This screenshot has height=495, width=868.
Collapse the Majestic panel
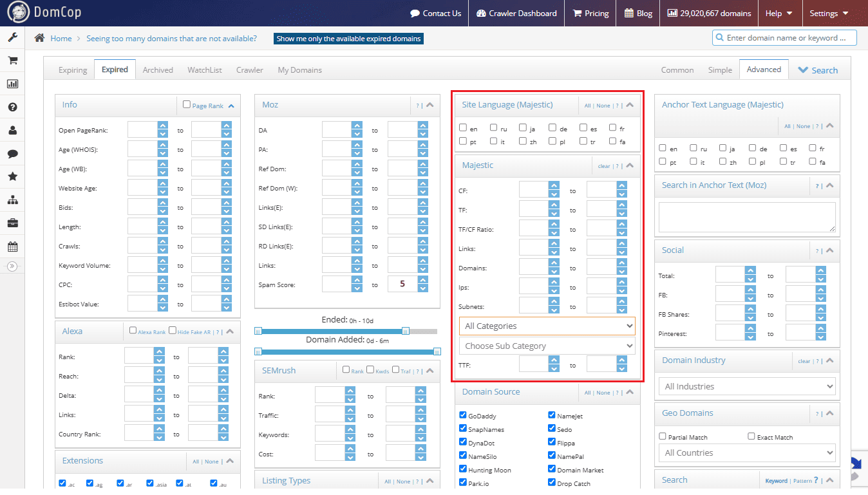(x=630, y=165)
